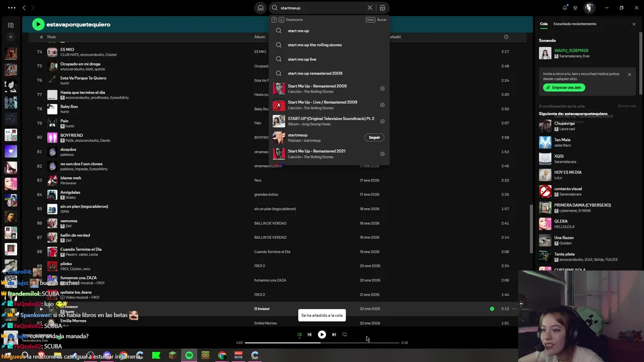The height and width of the screenshot is (362, 644).
Task: Play the estavaporquetequiero playlist with the green button
Action: 38,24
